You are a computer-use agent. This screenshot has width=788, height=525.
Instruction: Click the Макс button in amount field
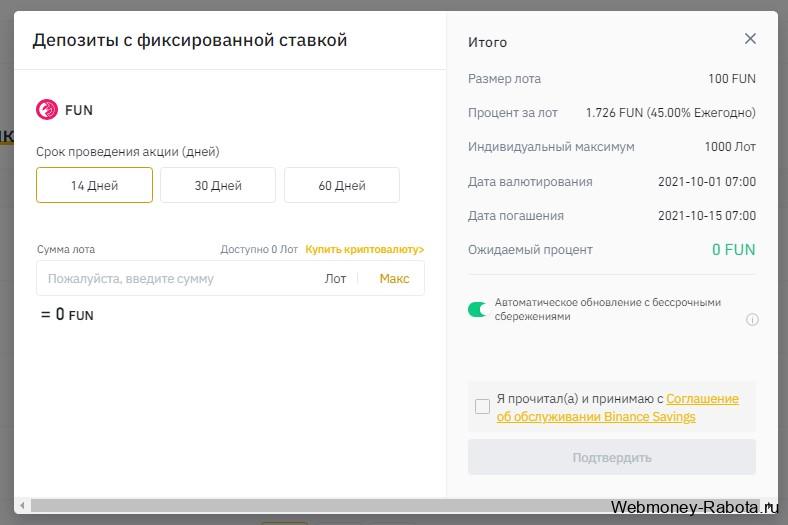coord(395,278)
